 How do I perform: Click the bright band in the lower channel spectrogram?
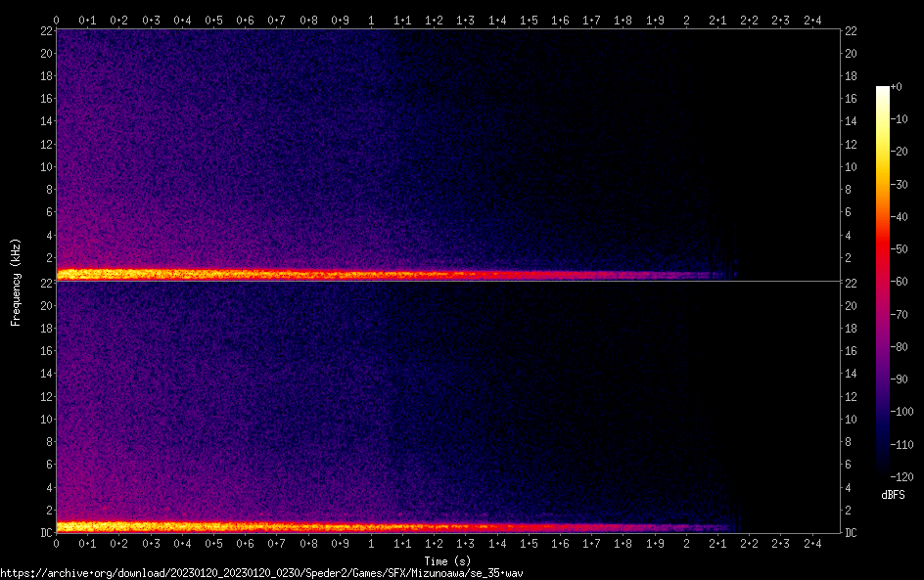[x=294, y=527]
